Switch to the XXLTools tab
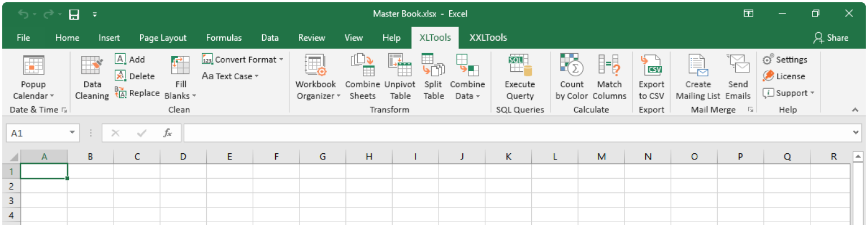This screenshot has height=225, width=868. [x=488, y=38]
